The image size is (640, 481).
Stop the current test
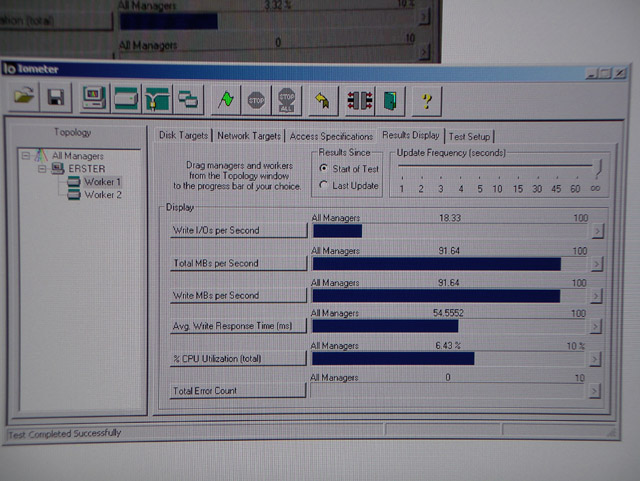coord(256,100)
